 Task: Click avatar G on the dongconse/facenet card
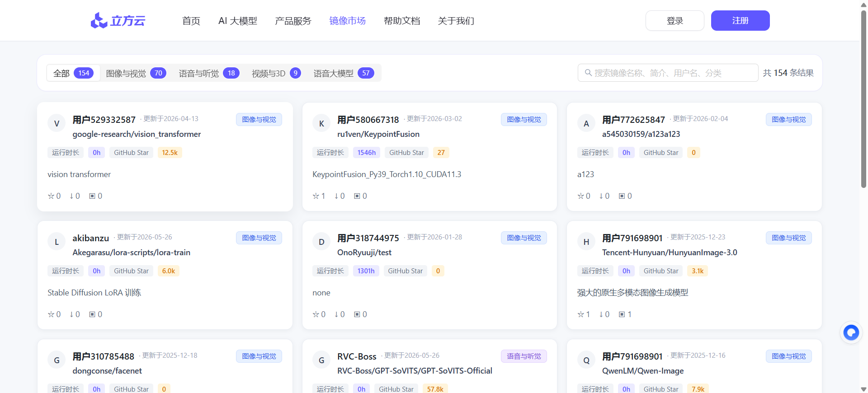click(57, 360)
